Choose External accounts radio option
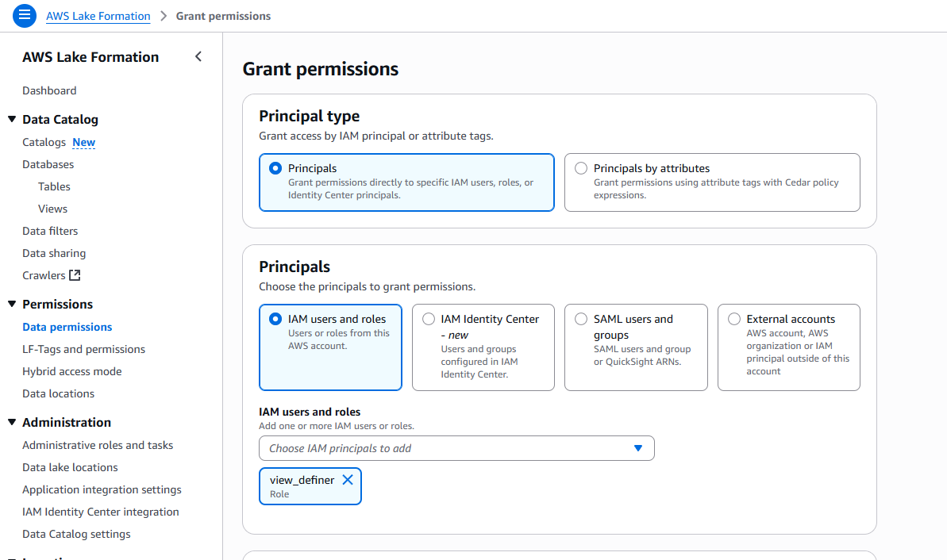 [x=734, y=319]
